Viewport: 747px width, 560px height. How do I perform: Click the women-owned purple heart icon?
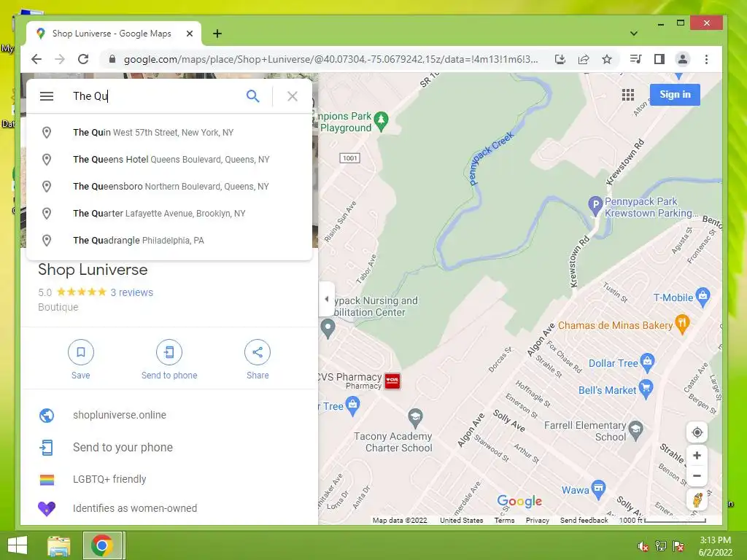[x=47, y=509]
